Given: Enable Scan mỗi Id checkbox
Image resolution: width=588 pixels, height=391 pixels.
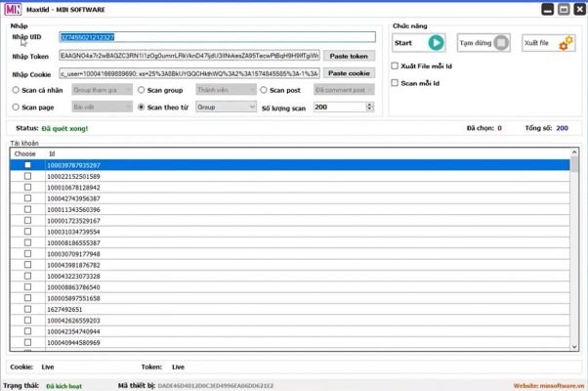Looking at the screenshot, I should coord(396,83).
